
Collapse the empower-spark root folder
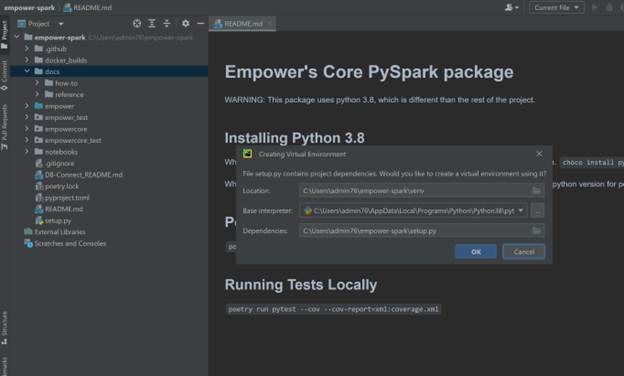coord(17,37)
